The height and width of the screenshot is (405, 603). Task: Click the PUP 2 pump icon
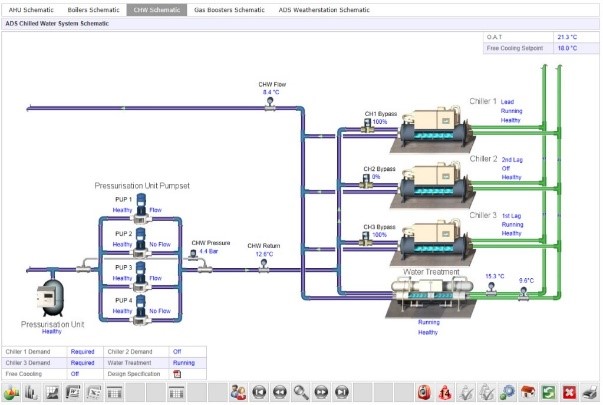[141, 242]
